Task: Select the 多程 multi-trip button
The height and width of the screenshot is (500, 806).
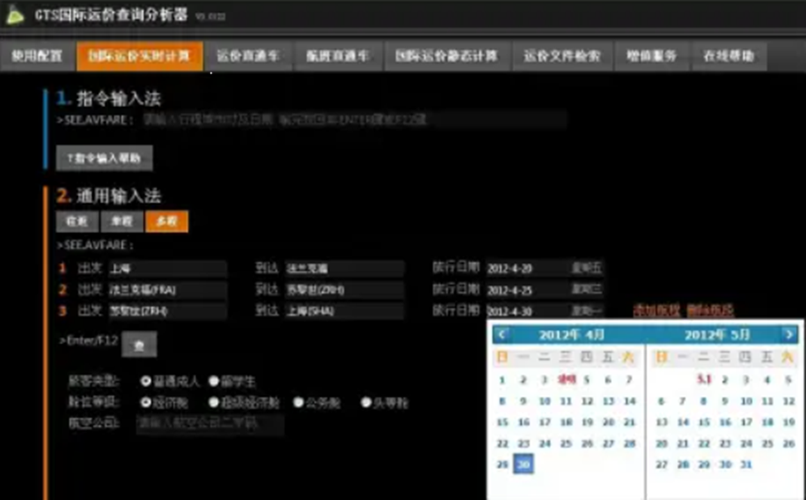Action: 167,221
